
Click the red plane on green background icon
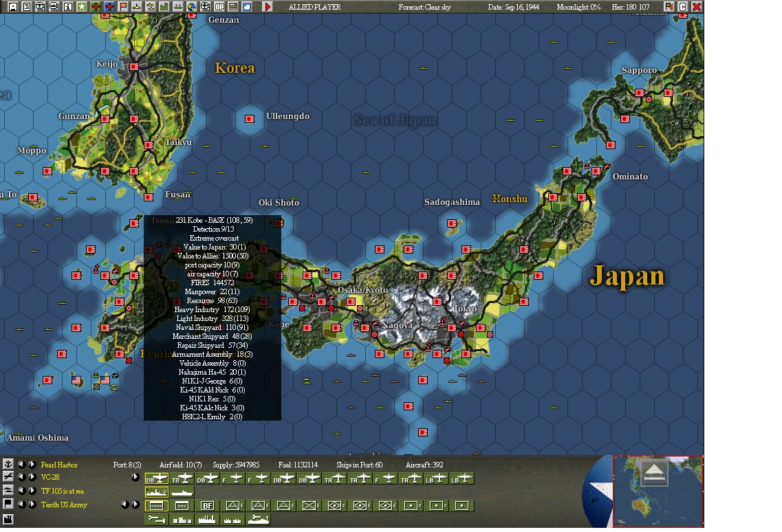(96, 6)
